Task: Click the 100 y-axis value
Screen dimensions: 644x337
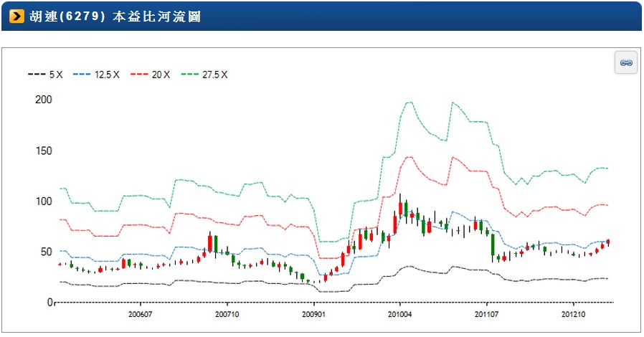Action: (44, 201)
